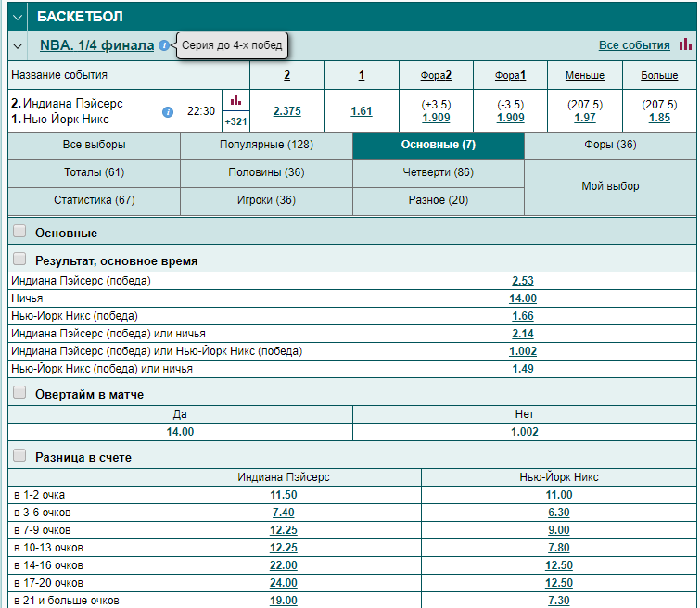Pick Фора2 (+3.5) odds 1.909
700x608 pixels.
click(436, 118)
